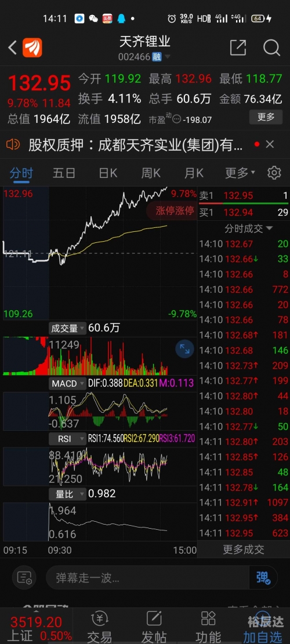Open the 分时成交 list dropdown
290x644 pixels.
pos(248,228)
